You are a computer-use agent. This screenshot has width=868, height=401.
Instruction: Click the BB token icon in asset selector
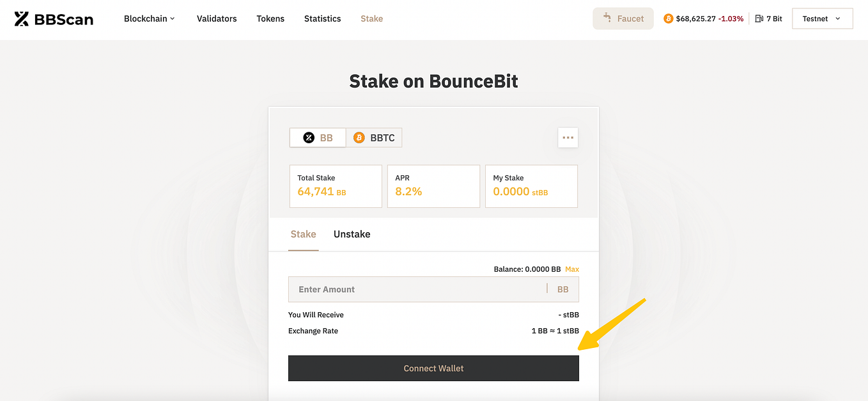tap(309, 137)
